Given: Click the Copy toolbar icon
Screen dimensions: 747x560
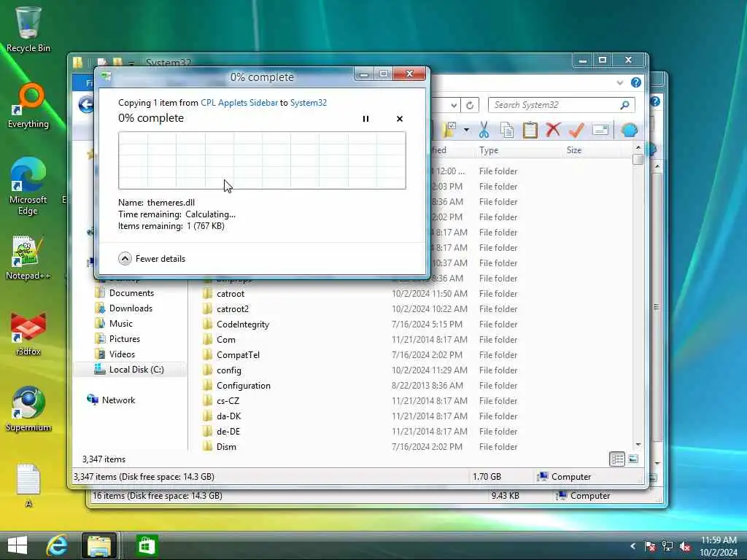Looking at the screenshot, I should coord(506,130).
